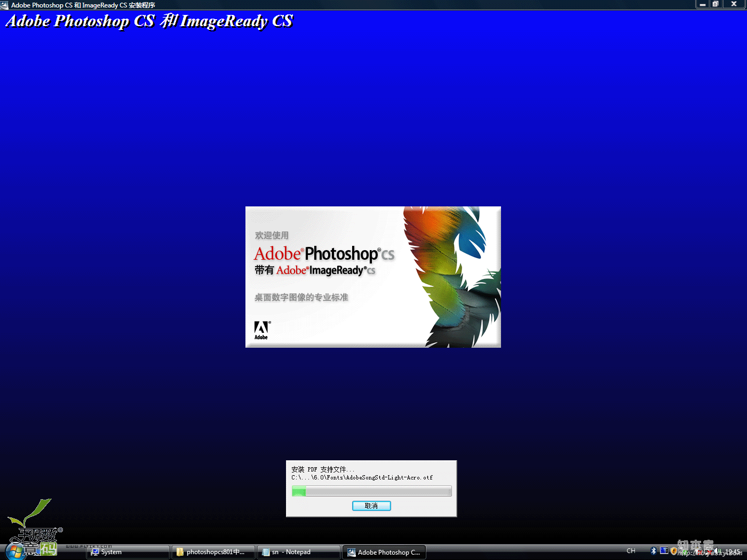The width and height of the screenshot is (747, 560).
Task: Restore down the installer window
Action: [716, 4]
